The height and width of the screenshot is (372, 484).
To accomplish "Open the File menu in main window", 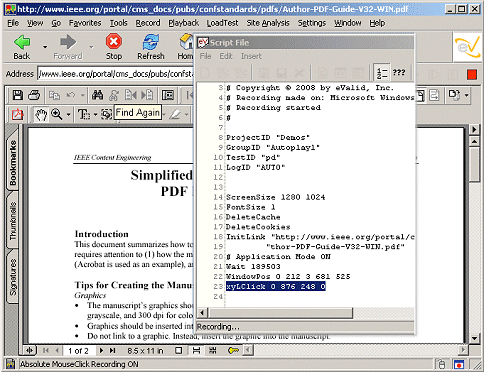I will [x=13, y=23].
